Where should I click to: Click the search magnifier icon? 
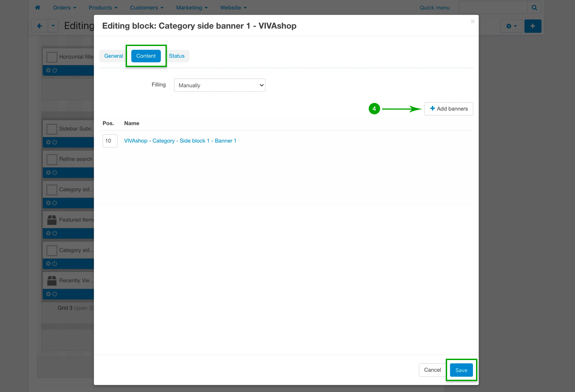[534, 7]
